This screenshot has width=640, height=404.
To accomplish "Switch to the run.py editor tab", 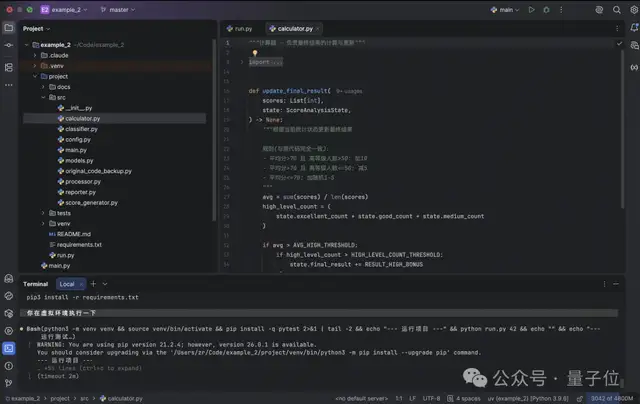I will pos(240,29).
